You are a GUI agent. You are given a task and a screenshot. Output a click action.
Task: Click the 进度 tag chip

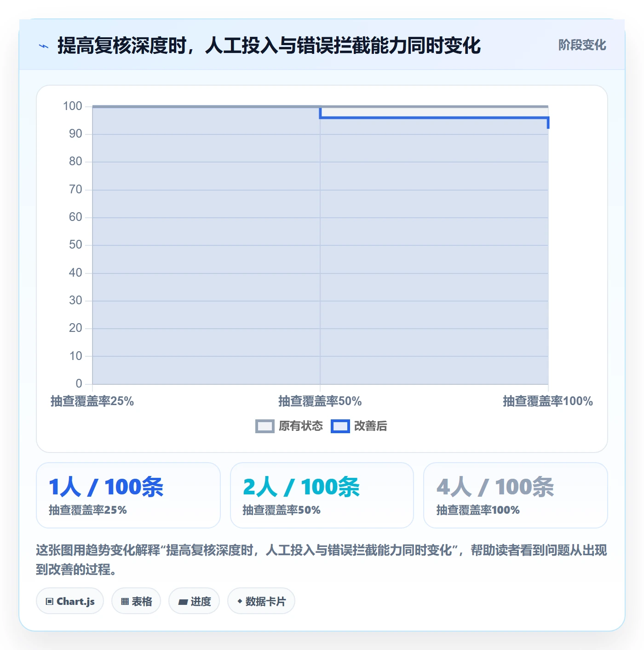click(194, 601)
